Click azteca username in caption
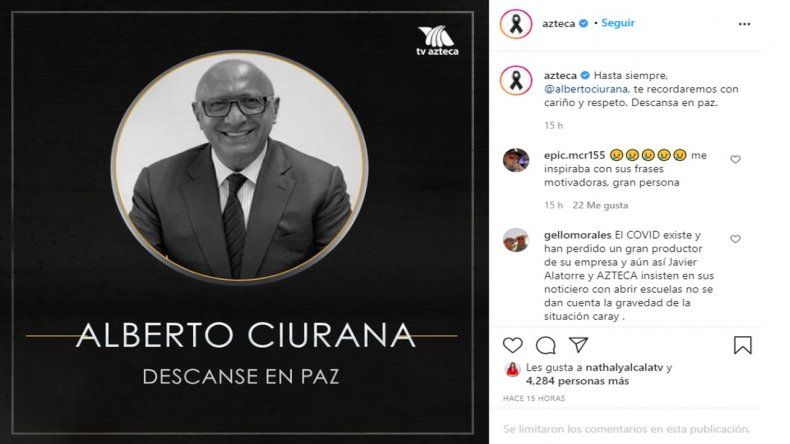 pos(560,76)
